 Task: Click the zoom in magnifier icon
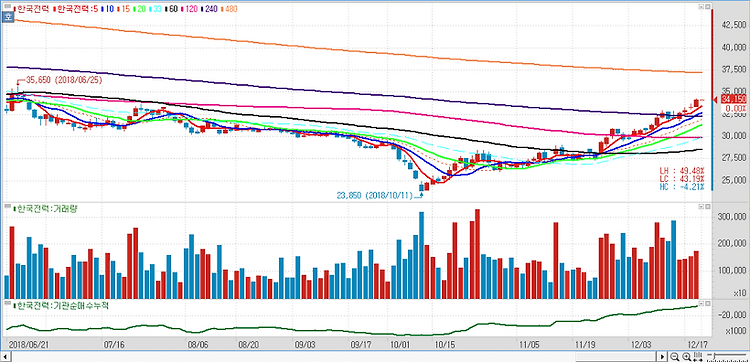pos(686,357)
